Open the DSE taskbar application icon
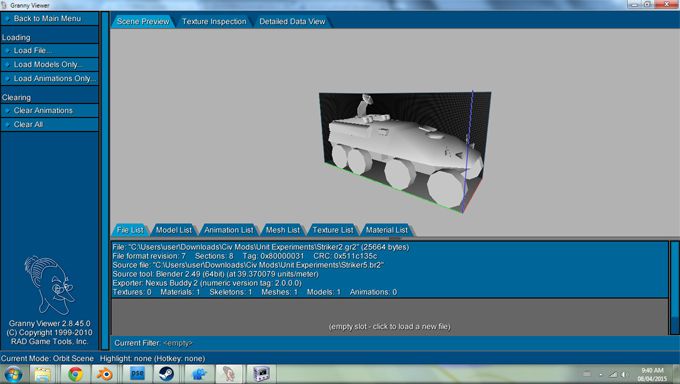 pos(137,374)
